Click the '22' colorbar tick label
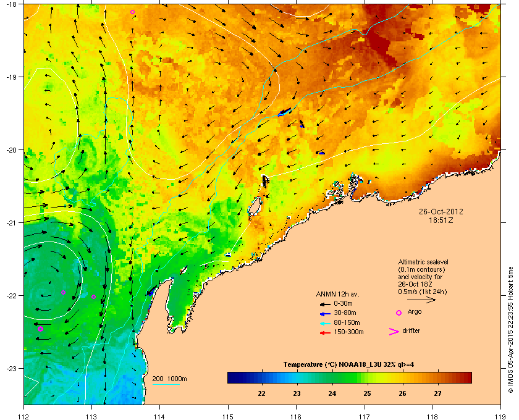The height and width of the screenshot is (420, 519). [x=261, y=394]
